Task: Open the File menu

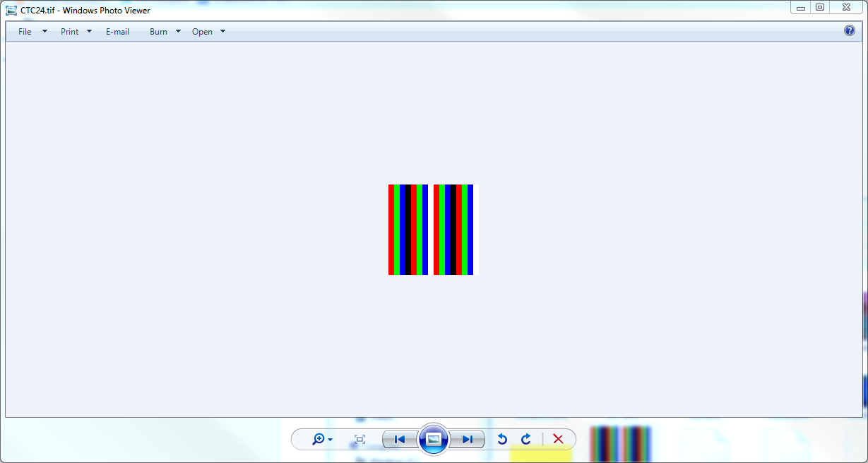Action: [x=25, y=32]
